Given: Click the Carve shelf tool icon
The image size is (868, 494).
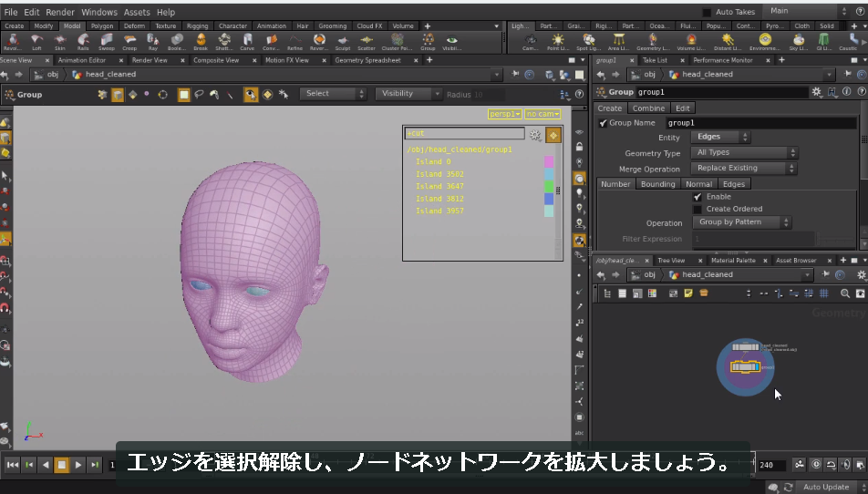Looking at the screenshot, I should click(x=247, y=42).
